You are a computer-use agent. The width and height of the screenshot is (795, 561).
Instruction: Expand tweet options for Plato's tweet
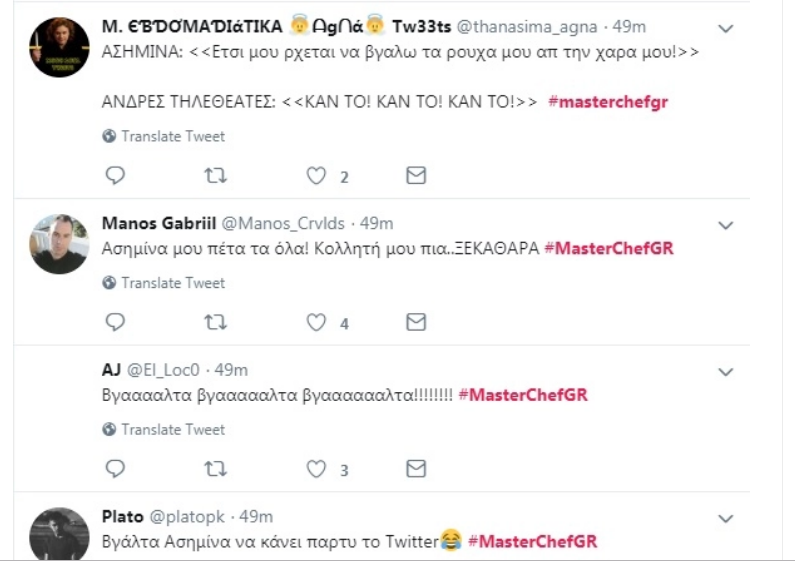(x=727, y=518)
